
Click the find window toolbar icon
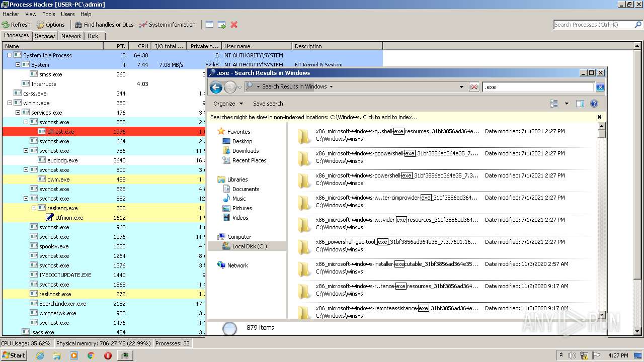[x=209, y=25]
